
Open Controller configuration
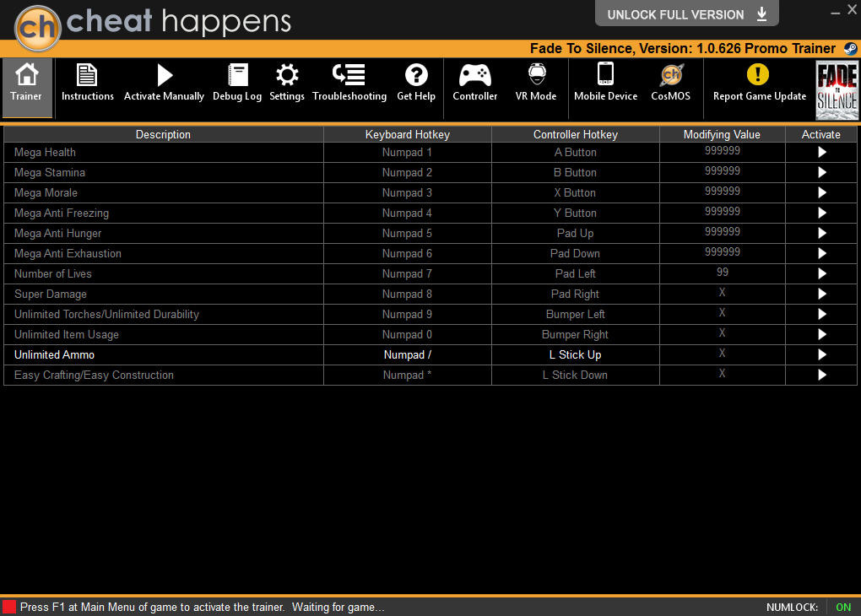point(475,83)
